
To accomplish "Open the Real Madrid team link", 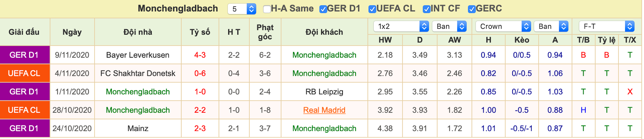I will click(324, 110).
